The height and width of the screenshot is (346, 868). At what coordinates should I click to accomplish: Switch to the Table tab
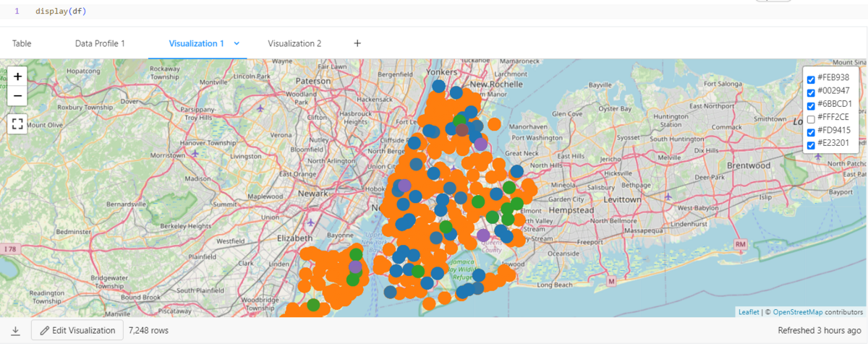click(22, 43)
